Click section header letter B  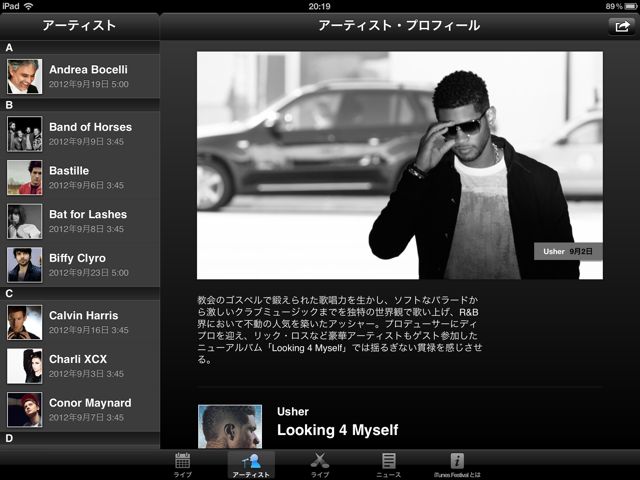(x=9, y=105)
